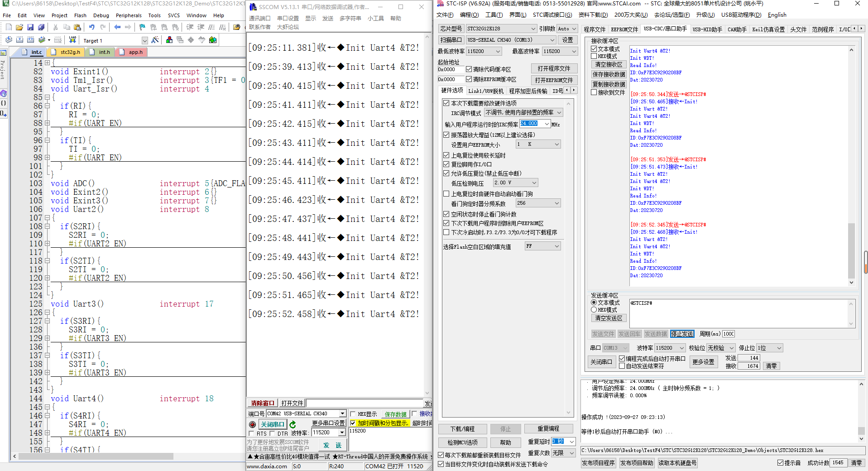868x471 pixels.
Task: Open the COM42 port dropdown in SSCOM
Action: [x=342, y=413]
